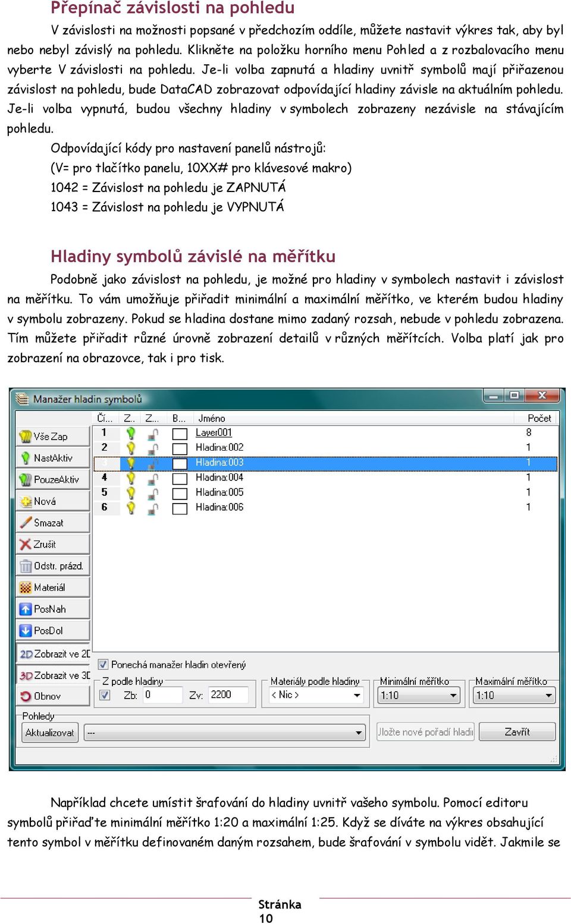Viewport: 571px width, 924px height.
Task: Click the Zv height field
Action: (228, 694)
